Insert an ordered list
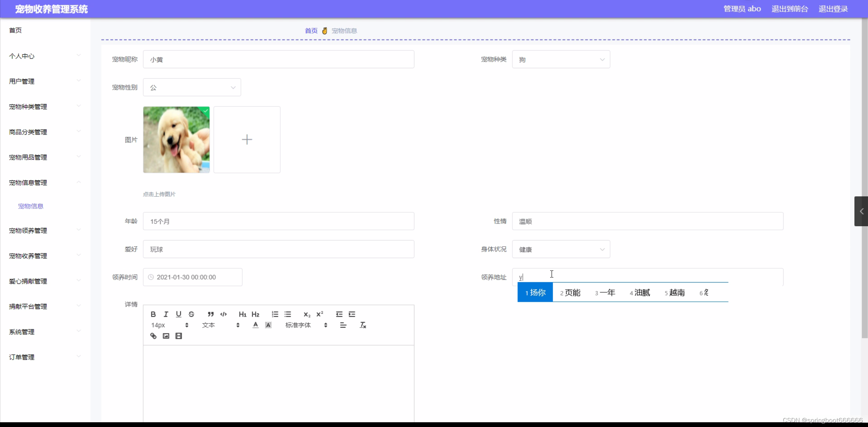 coord(275,314)
